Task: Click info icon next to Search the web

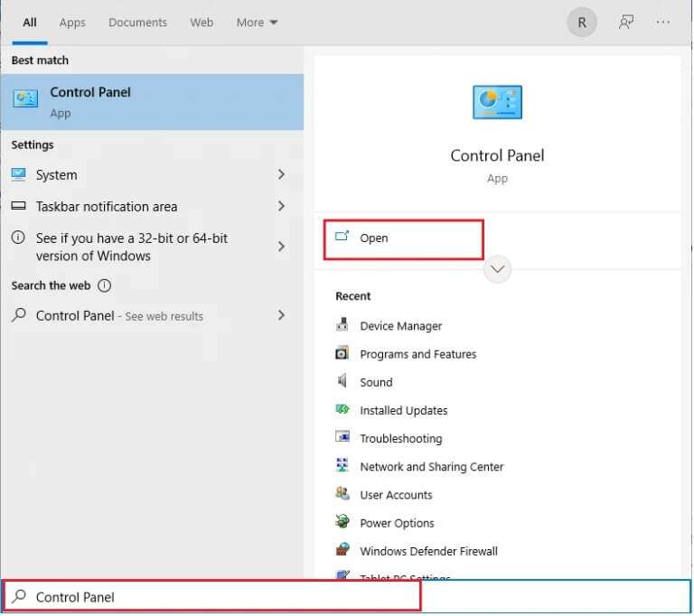Action: pos(104,285)
